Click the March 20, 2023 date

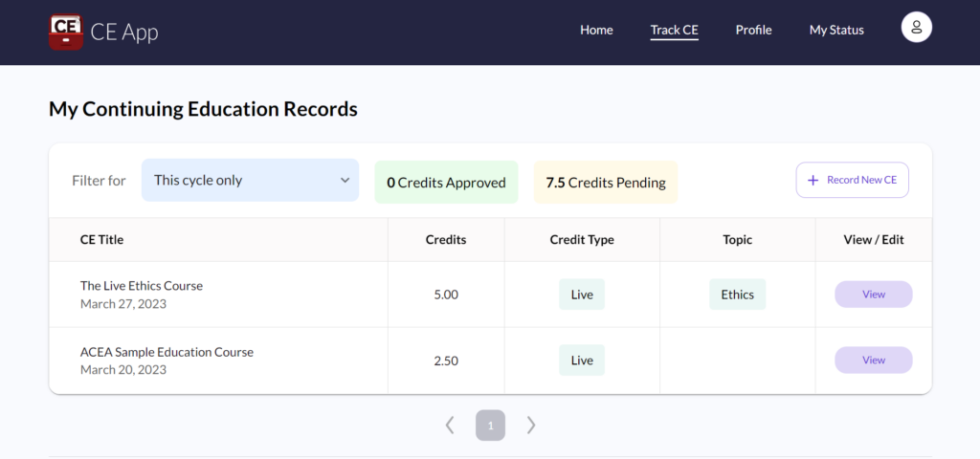click(123, 370)
